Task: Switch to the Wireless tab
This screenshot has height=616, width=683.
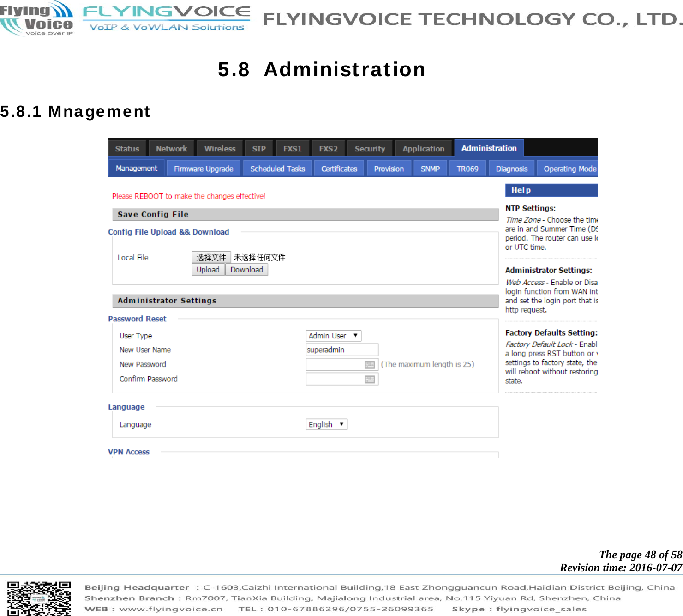Action: point(220,149)
